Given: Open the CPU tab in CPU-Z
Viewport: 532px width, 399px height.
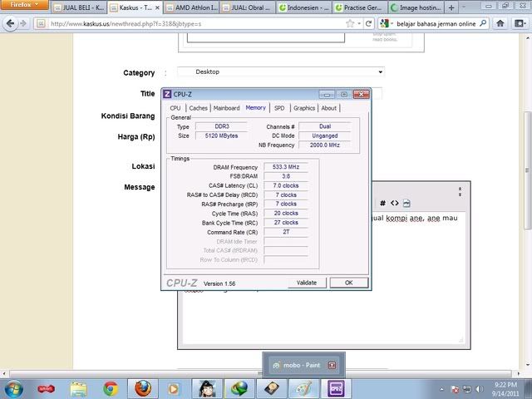Looking at the screenshot, I should point(175,108).
